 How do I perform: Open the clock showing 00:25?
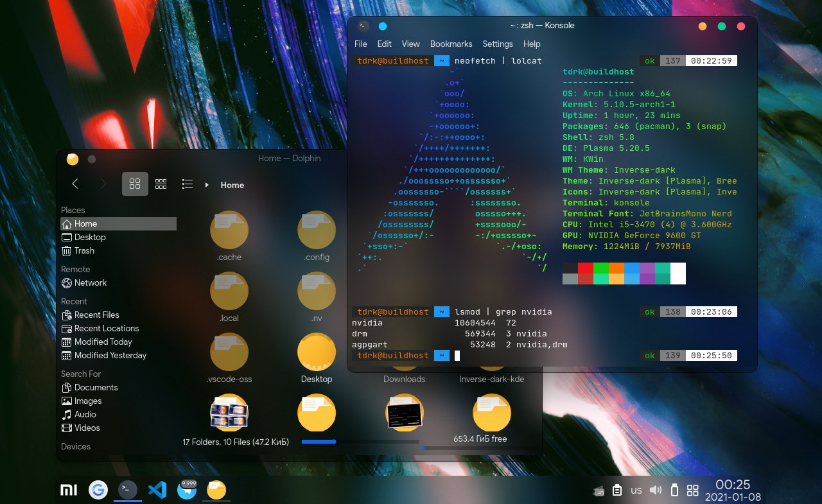pyautogui.click(x=733, y=491)
